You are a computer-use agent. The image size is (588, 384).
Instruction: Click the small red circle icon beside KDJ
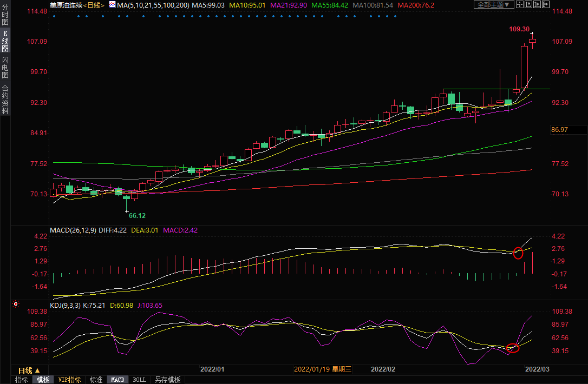[15, 304]
